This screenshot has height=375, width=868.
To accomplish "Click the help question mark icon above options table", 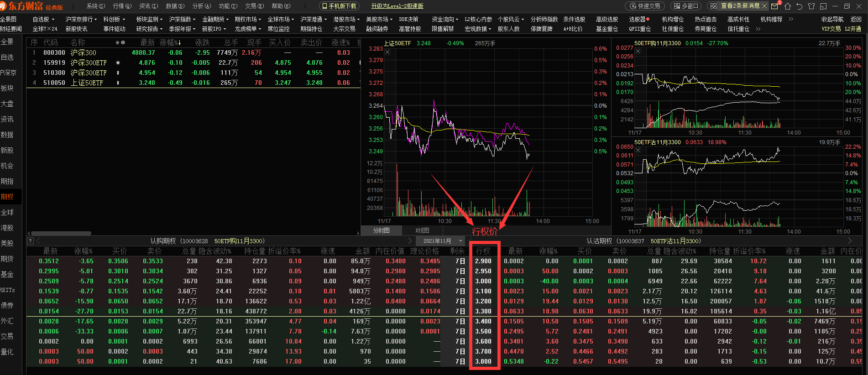I will 30,241.
